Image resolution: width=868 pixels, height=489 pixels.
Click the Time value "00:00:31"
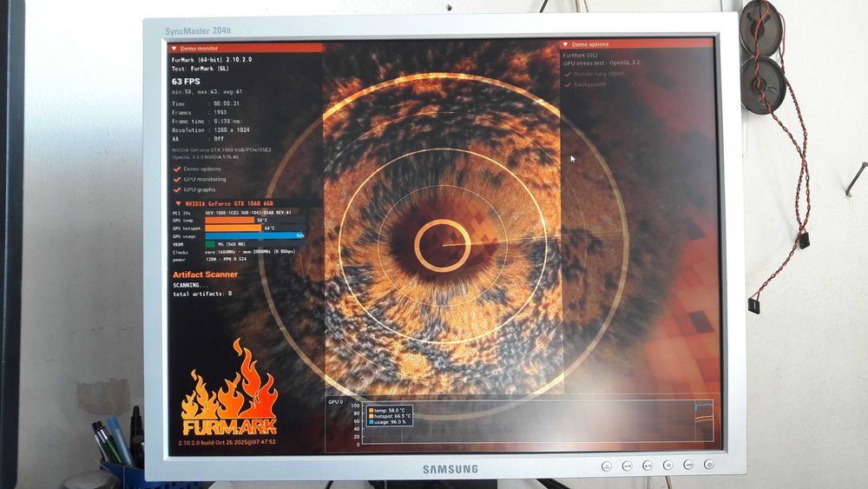(x=227, y=103)
